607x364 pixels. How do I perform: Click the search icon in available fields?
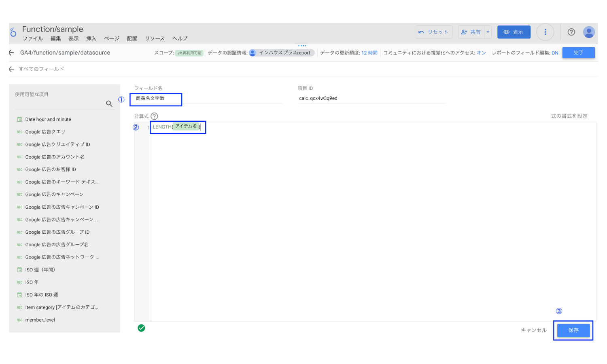[109, 104]
